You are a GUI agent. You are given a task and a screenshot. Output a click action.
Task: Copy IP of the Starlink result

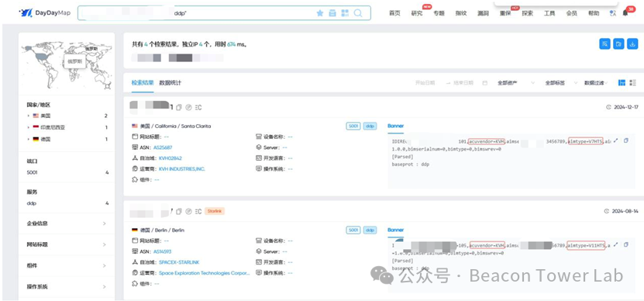point(179,211)
